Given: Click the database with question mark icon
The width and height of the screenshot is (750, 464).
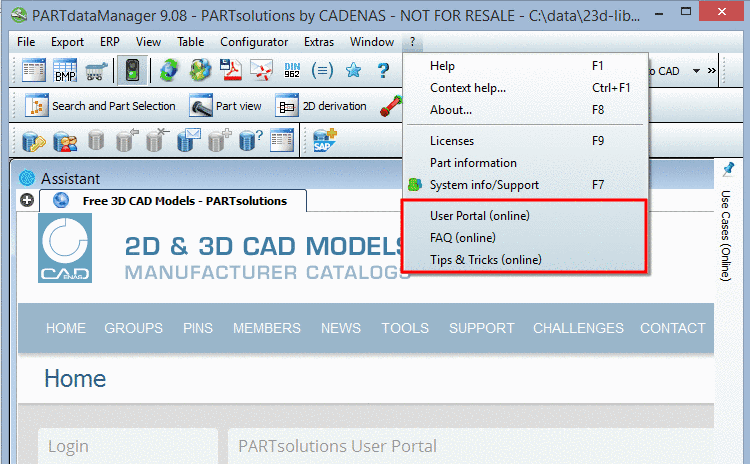Looking at the screenshot, I should tap(251, 141).
